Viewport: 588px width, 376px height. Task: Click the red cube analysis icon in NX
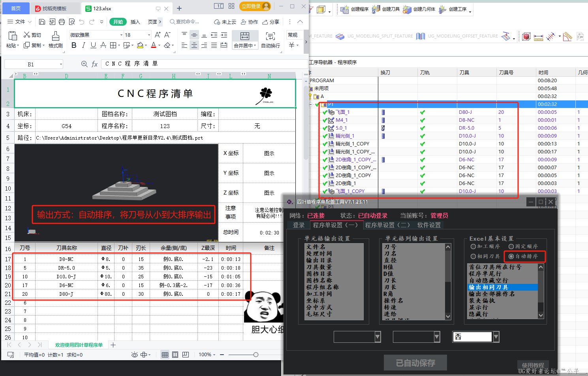[526, 37]
